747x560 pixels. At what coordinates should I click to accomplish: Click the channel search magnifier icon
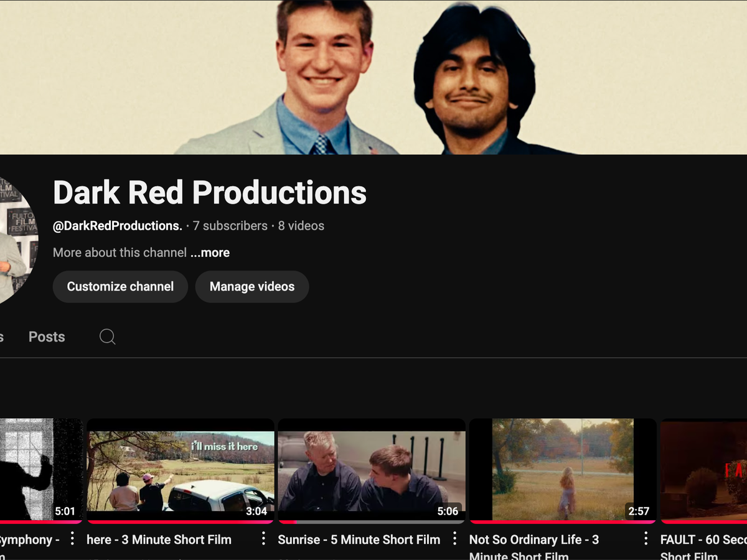(107, 337)
